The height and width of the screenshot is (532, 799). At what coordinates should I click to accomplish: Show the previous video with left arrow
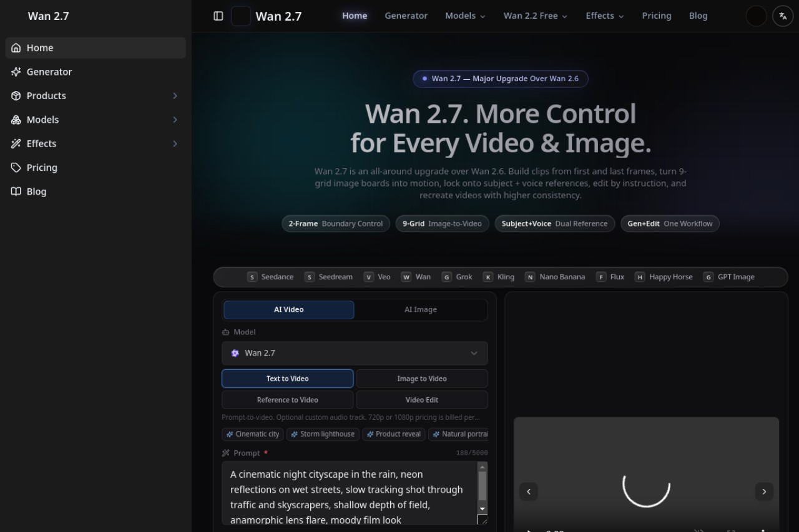tap(529, 491)
